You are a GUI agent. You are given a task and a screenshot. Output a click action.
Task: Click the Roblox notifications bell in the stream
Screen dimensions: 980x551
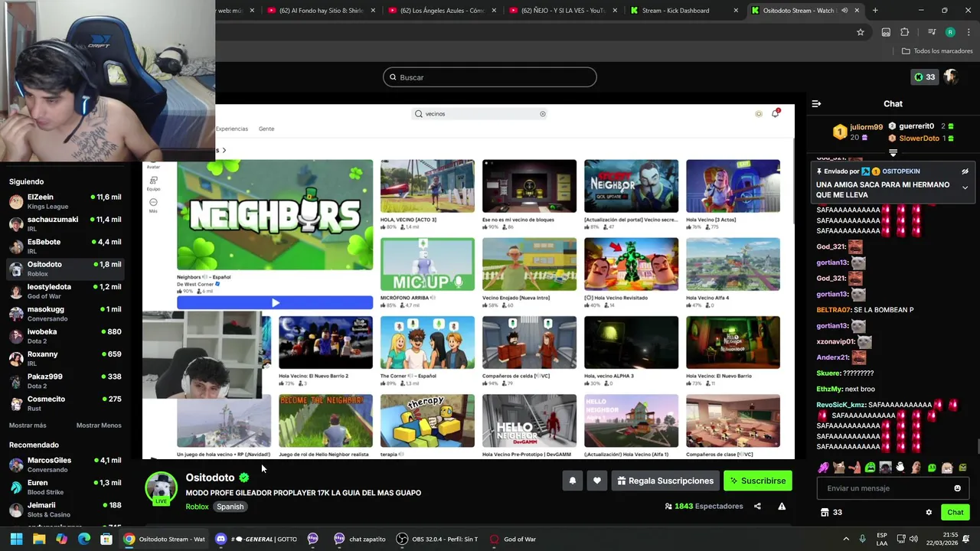[776, 113]
